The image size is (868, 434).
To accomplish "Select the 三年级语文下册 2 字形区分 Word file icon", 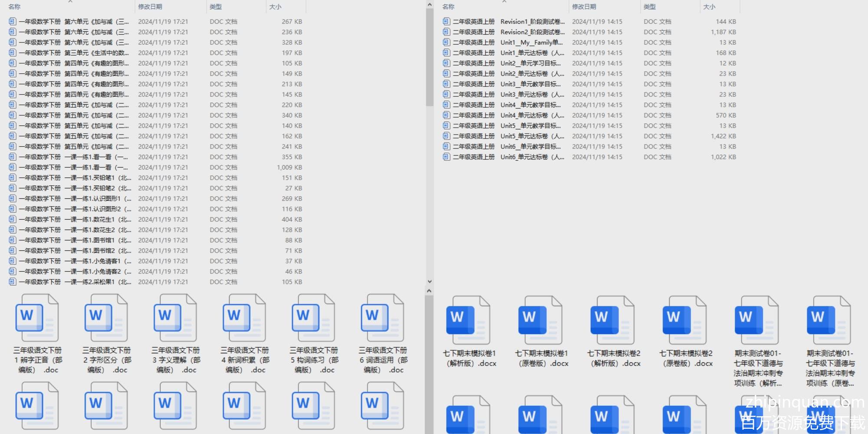I will pos(106,318).
